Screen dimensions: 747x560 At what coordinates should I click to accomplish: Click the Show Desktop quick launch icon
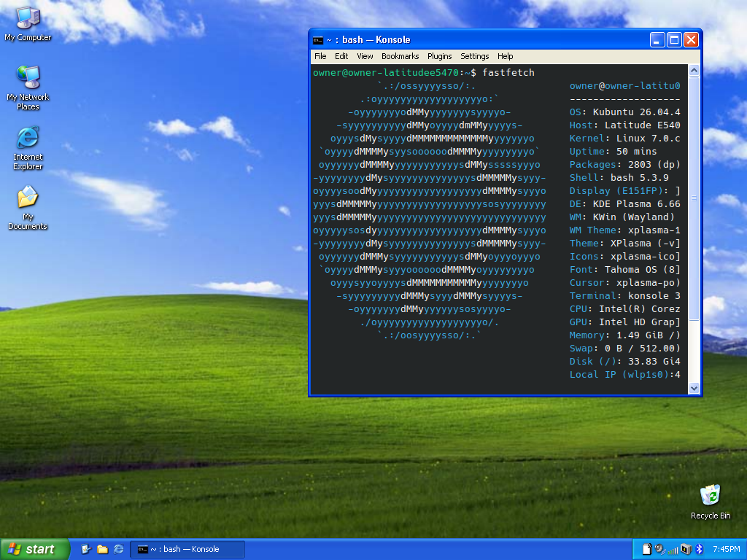(86, 549)
